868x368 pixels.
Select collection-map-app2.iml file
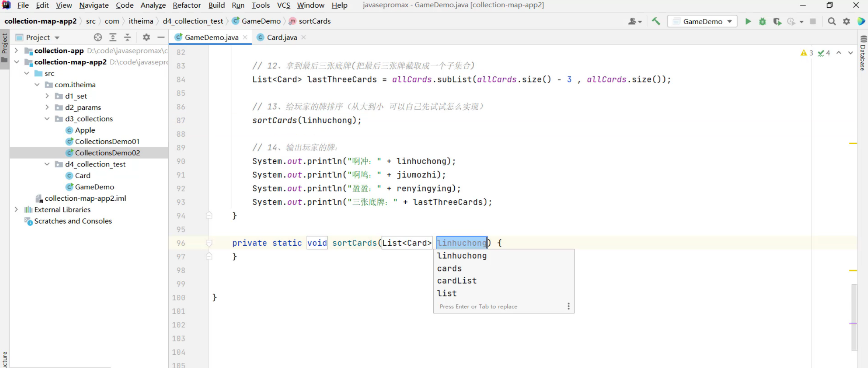[85, 198]
